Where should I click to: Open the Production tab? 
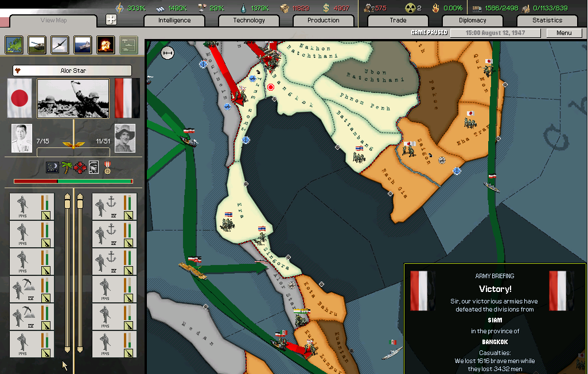click(324, 20)
